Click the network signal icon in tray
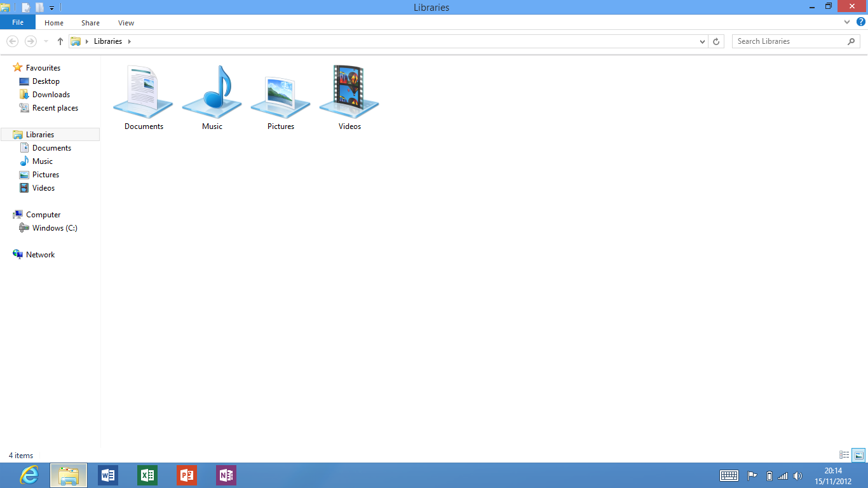 (783, 476)
